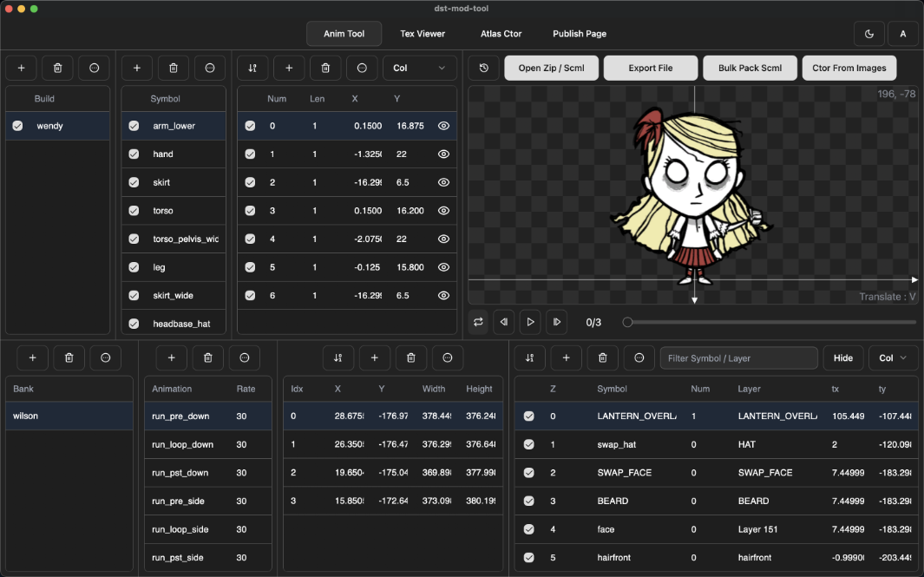The width and height of the screenshot is (924, 577).
Task: Add a new symbol with plus icon
Action: coord(137,68)
